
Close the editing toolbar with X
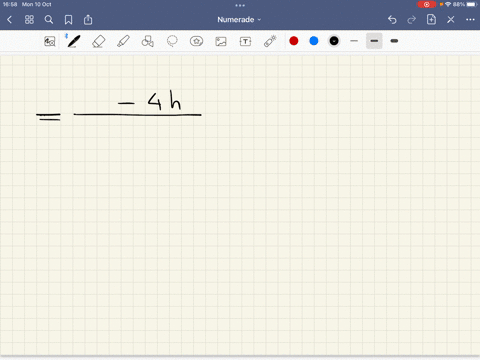(451, 20)
